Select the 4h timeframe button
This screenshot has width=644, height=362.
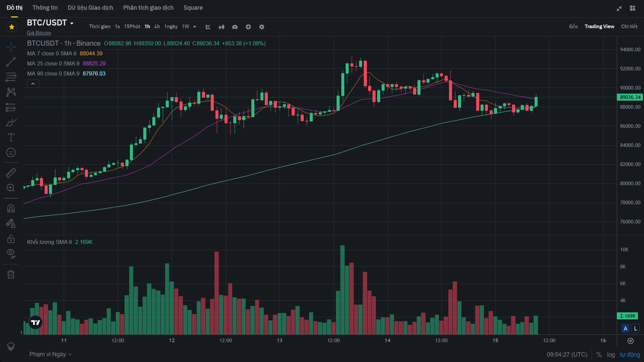157,27
